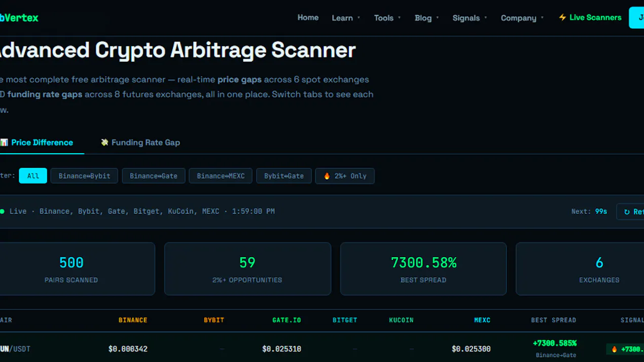
Task: Click the 7300.58% Best Spread card
Action: [423, 269]
